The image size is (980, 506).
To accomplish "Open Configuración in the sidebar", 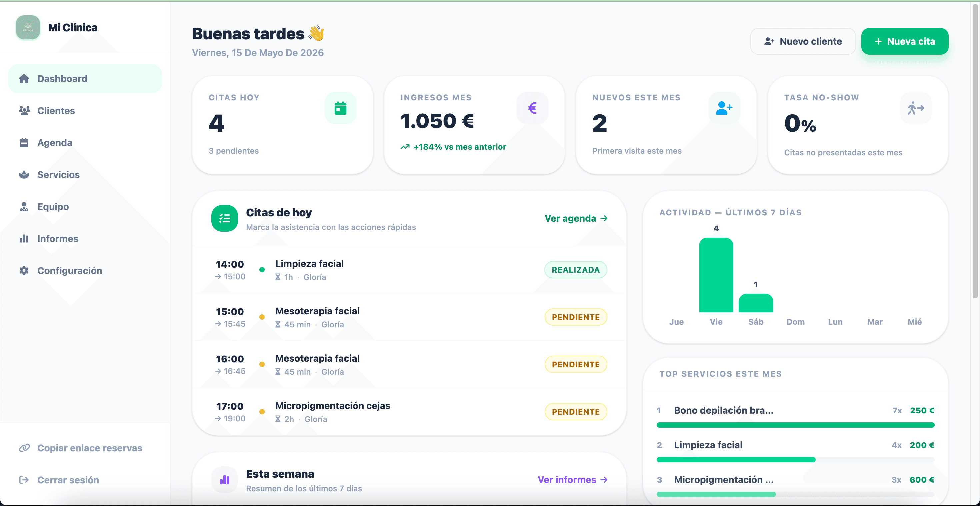I will coord(85,271).
